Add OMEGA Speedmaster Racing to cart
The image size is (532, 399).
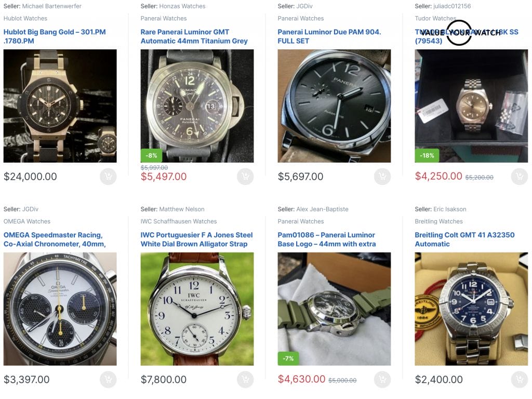click(x=108, y=380)
